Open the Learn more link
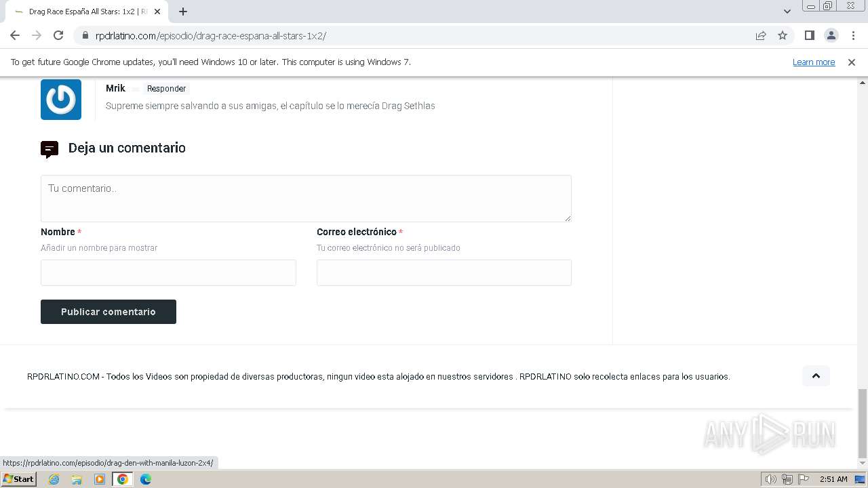The image size is (868, 488). (814, 62)
